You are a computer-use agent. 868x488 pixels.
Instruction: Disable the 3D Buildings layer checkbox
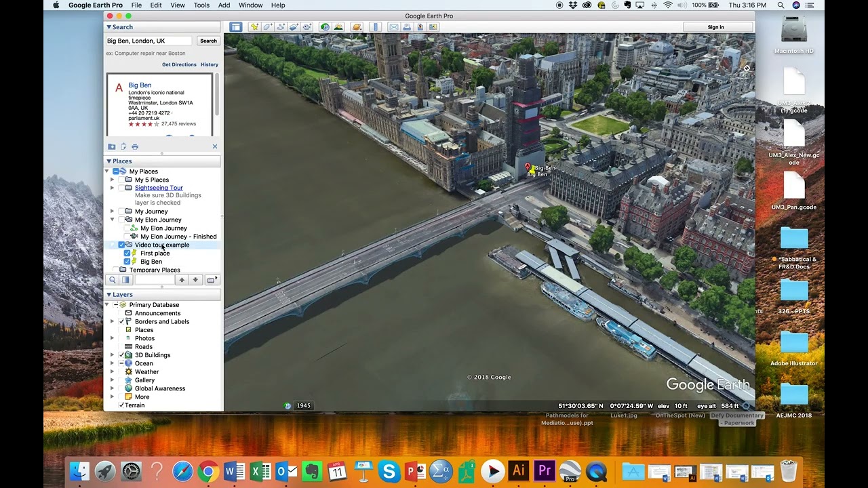[121, 354]
